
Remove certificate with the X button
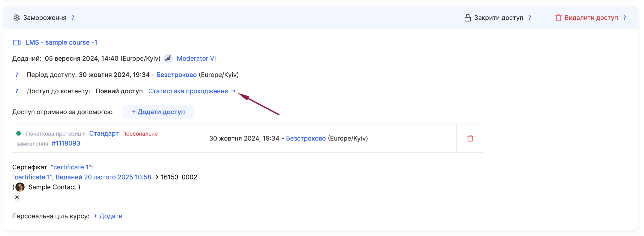(x=17, y=197)
